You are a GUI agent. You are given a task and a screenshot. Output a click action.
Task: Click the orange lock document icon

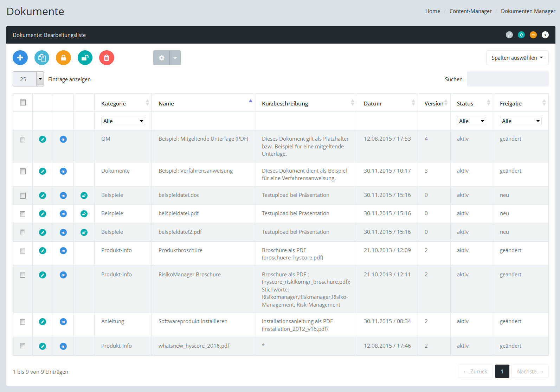coord(63,58)
